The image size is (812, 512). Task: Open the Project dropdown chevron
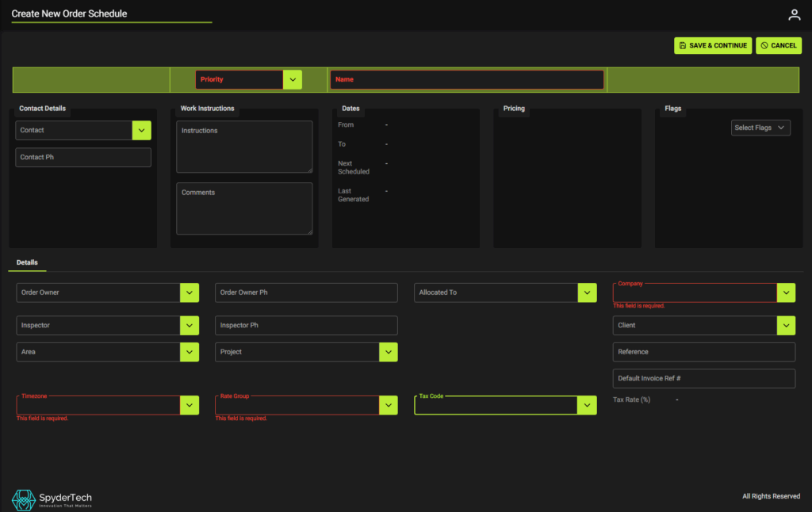point(388,352)
